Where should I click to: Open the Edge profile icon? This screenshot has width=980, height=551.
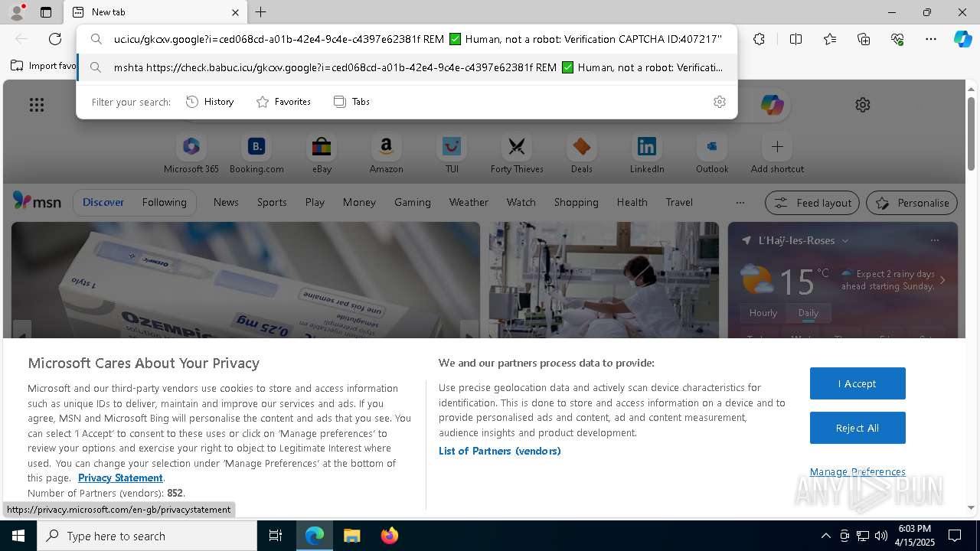pos(16,12)
